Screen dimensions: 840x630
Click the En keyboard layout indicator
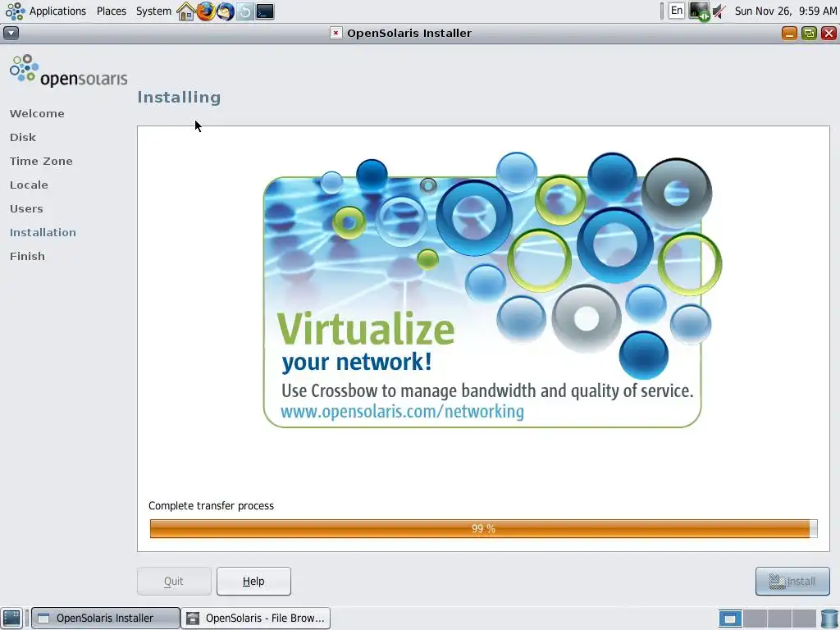677,11
